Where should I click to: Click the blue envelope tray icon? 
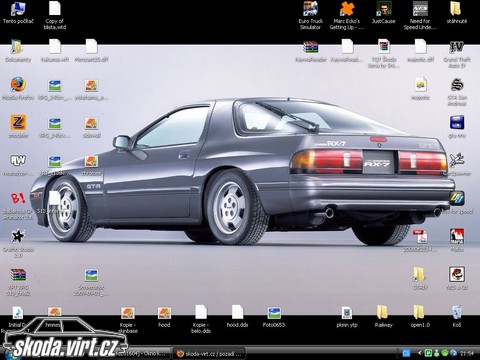pos(407,353)
